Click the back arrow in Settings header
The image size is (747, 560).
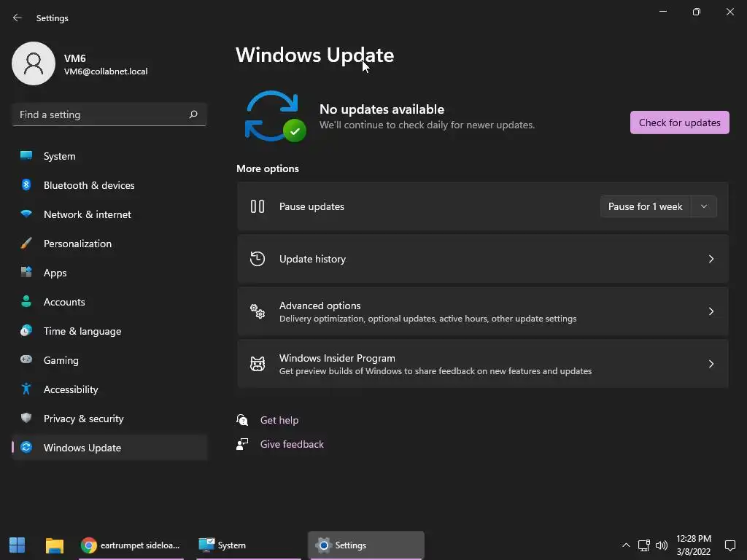click(18, 17)
